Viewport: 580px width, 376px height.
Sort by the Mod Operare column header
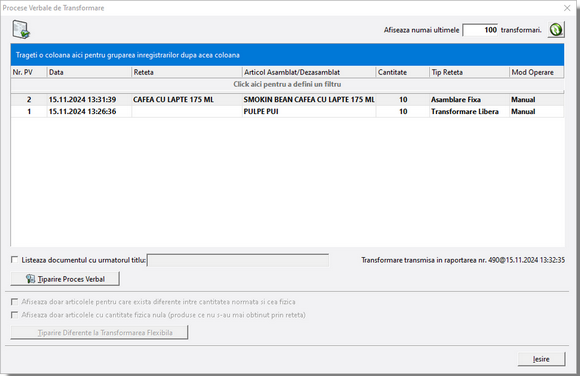537,72
